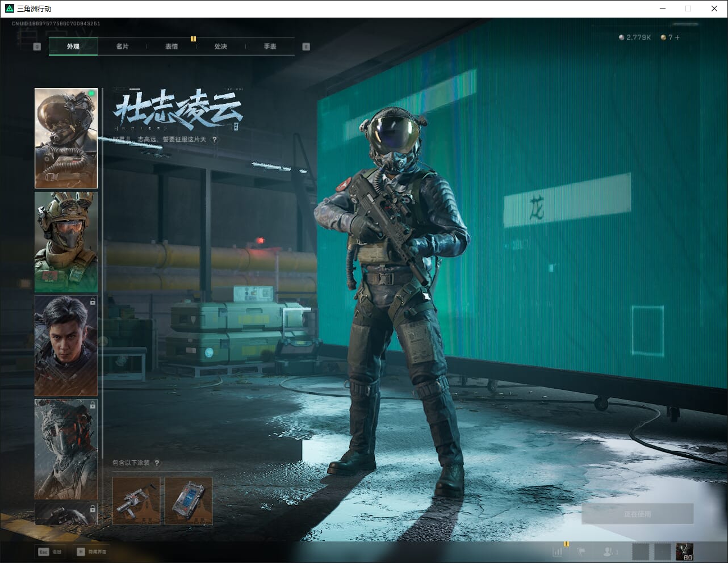Click the player avatar showing level 60

(684, 552)
